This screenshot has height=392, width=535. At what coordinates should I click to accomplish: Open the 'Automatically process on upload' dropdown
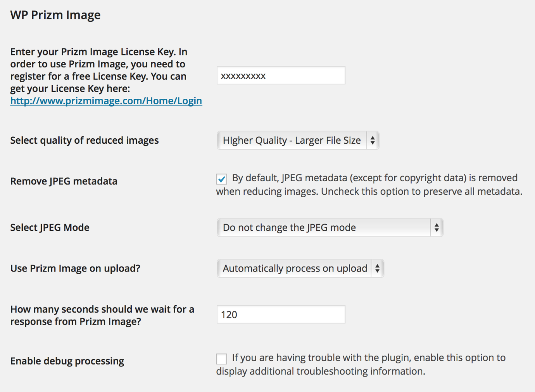295,268
